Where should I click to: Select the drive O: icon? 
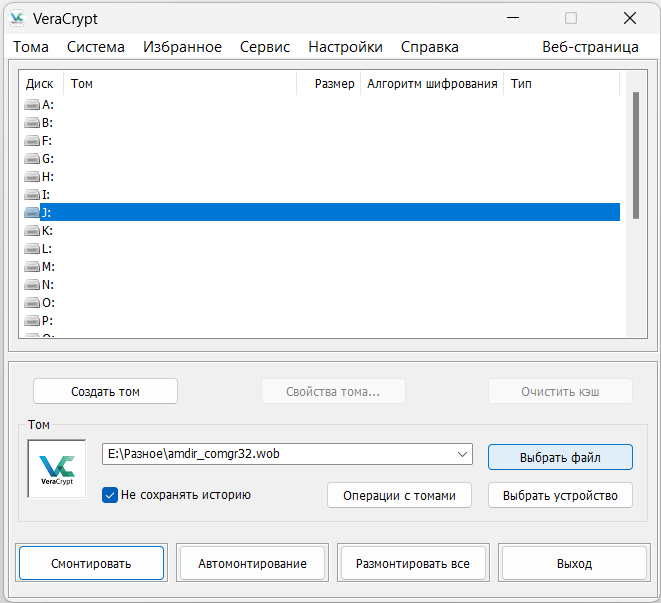click(x=32, y=303)
